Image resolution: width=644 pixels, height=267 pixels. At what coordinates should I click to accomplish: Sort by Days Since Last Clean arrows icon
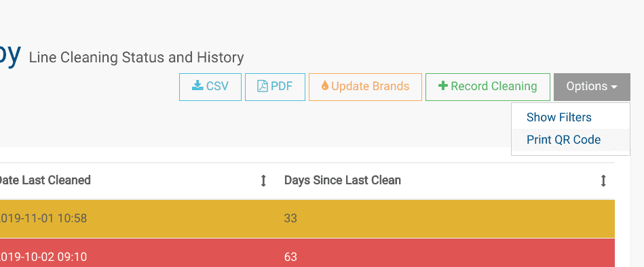(603, 180)
